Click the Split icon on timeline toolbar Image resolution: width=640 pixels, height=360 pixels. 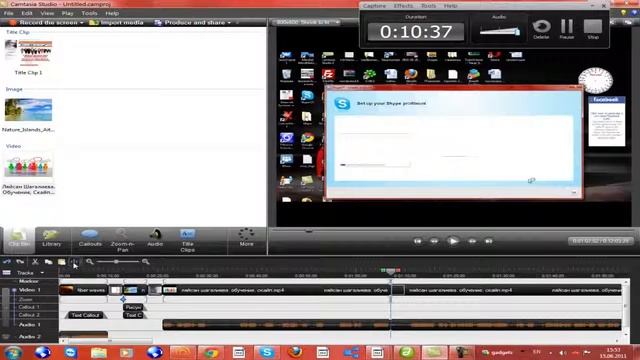[x=74, y=262]
